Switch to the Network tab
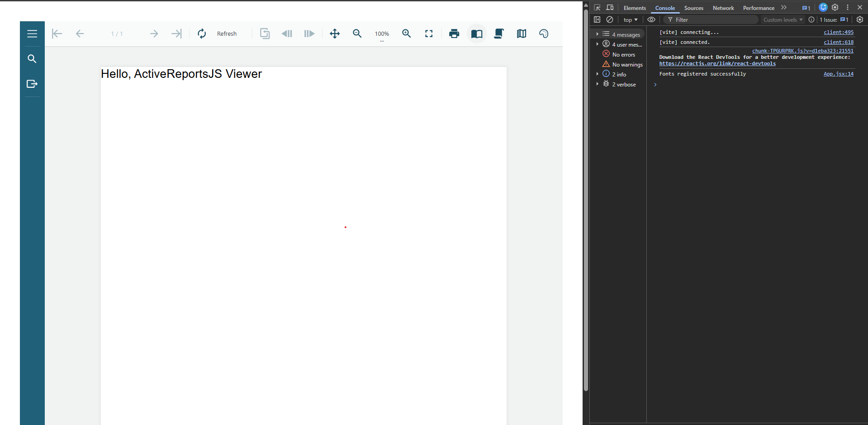This screenshot has width=868, height=425. pyautogui.click(x=723, y=8)
